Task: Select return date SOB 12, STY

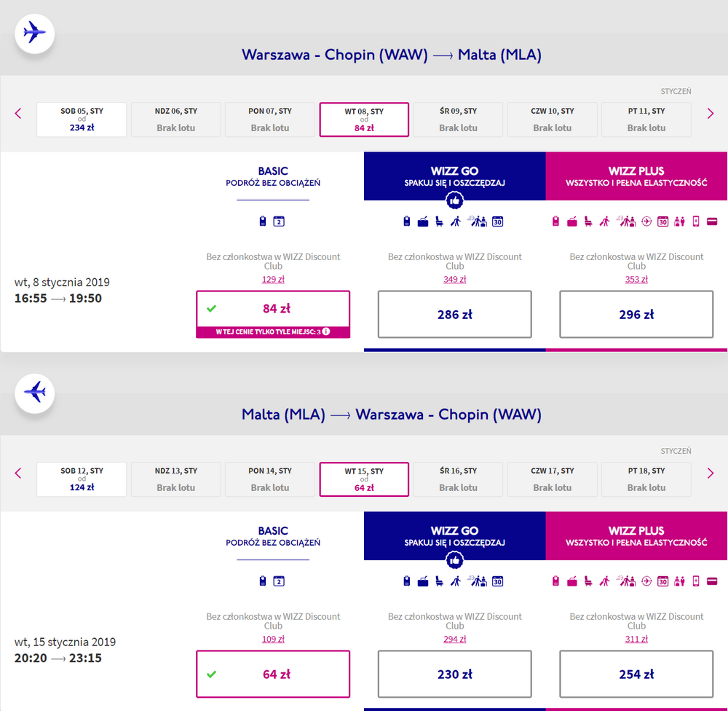Action: tap(82, 479)
